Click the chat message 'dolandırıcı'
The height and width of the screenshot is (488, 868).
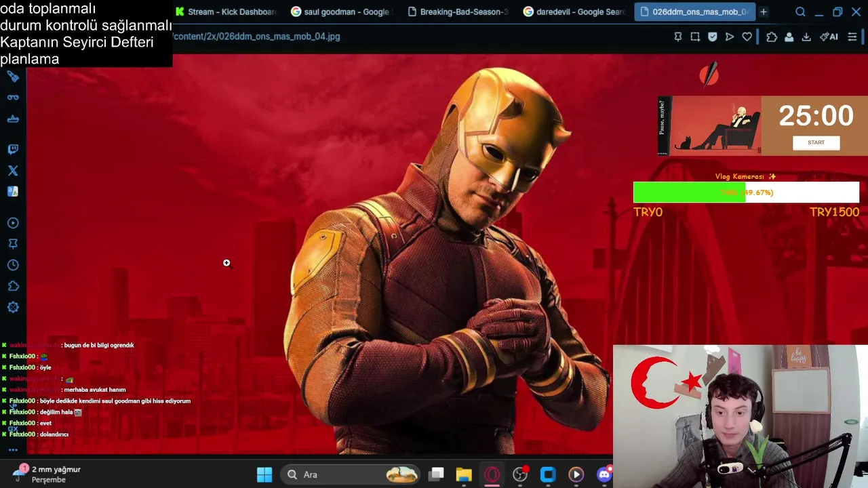click(54, 434)
